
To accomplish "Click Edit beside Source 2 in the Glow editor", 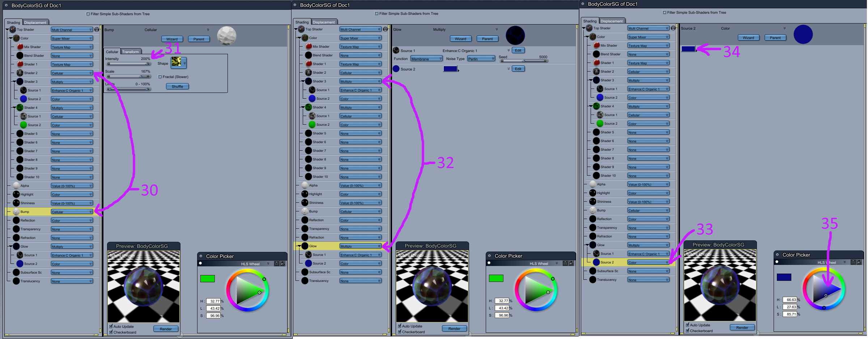I will [x=518, y=69].
